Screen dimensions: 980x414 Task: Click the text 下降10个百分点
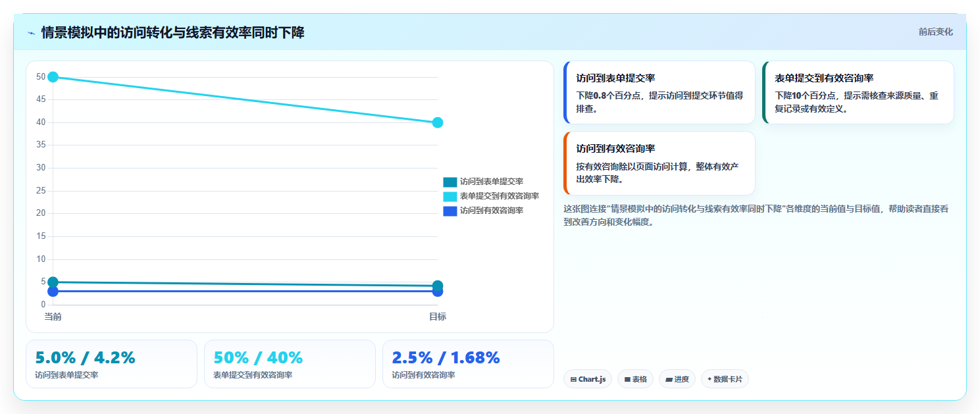808,95
